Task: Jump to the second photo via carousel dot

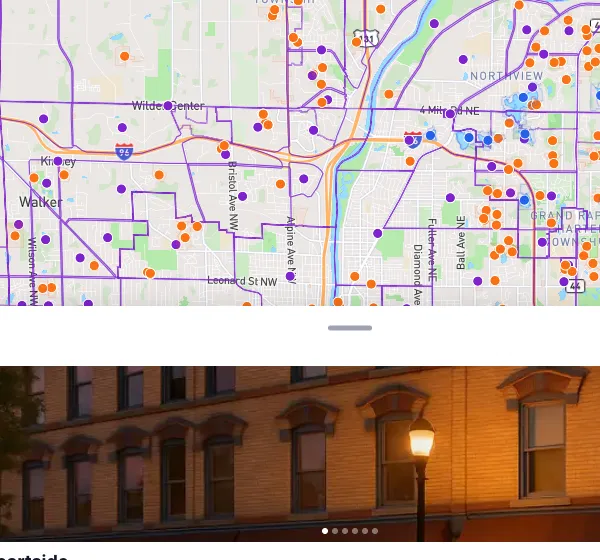Action: tap(335, 531)
